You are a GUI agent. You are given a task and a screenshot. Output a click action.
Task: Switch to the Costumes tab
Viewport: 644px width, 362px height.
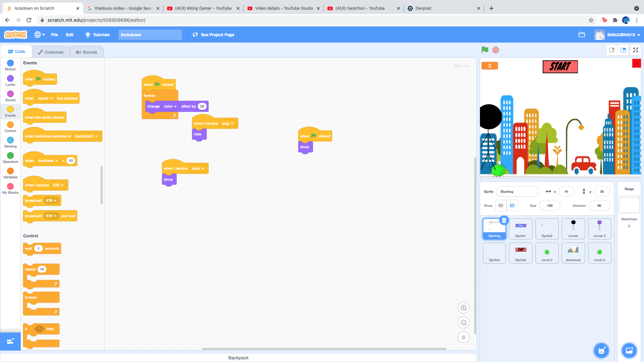[x=51, y=52]
